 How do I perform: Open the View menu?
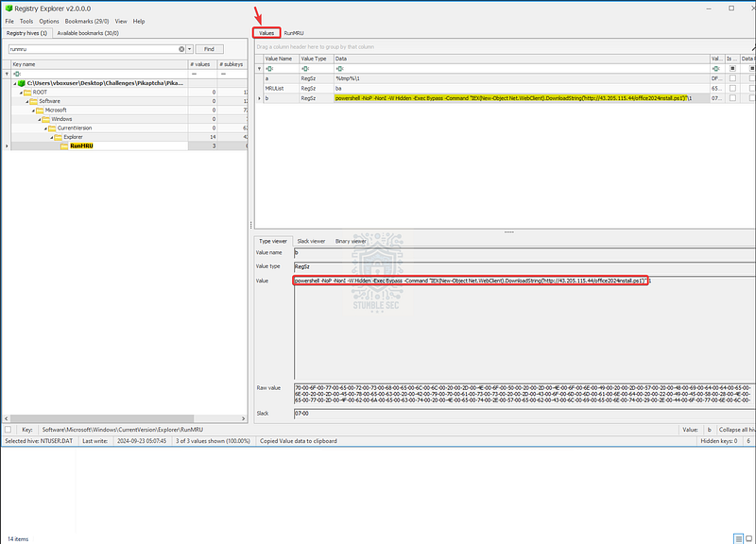pyautogui.click(x=121, y=21)
